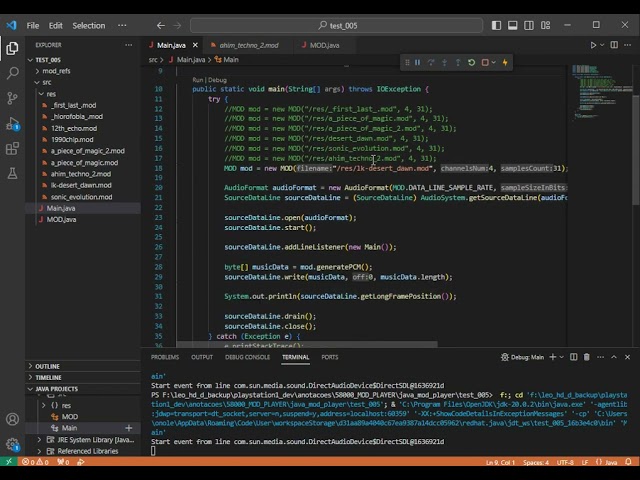Open the Manage gear icon
This screenshot has height=480, width=640.
click(12, 444)
